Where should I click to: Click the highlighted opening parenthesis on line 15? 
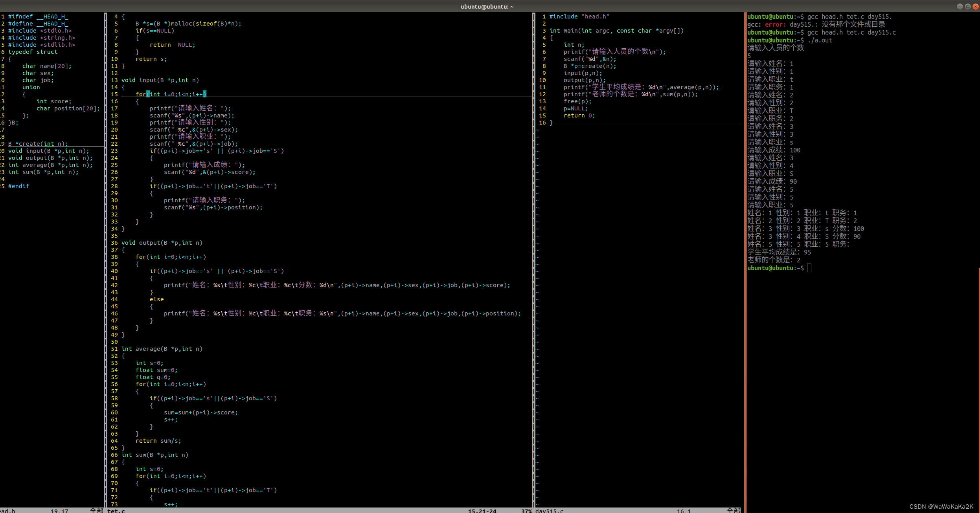(x=148, y=94)
